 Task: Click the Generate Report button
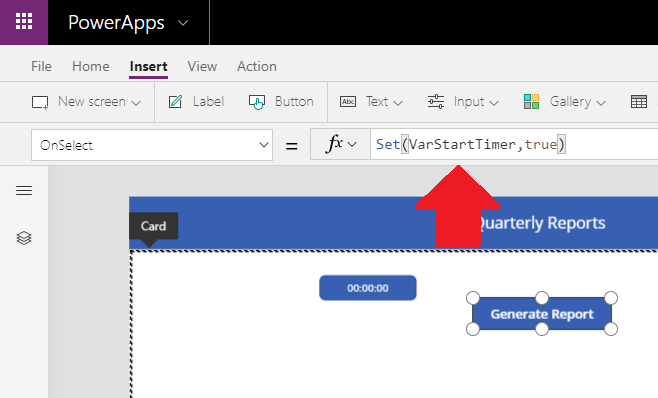[x=542, y=314]
